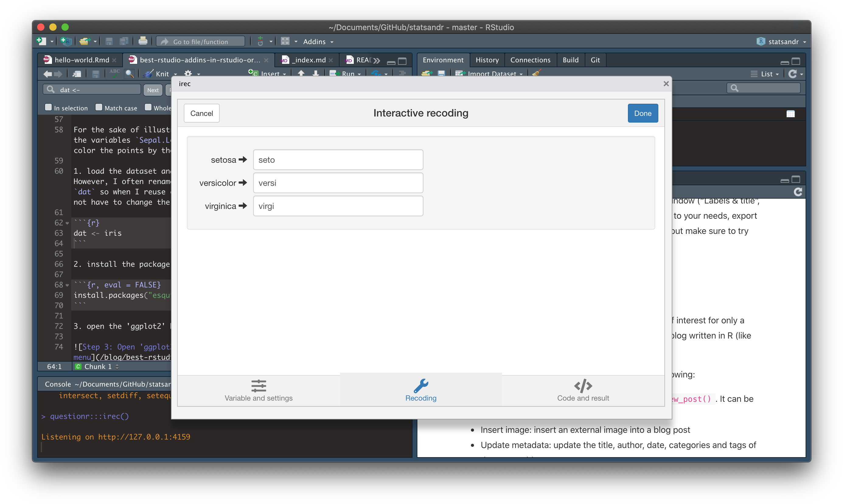Switch to the Code and result tab
Viewport: 843px width, 504px height.
pos(583,391)
